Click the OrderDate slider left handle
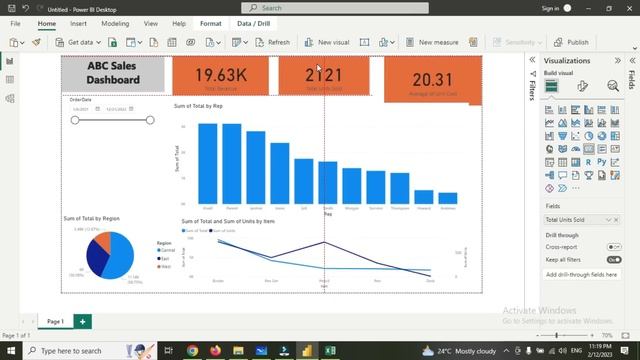This screenshot has height=360, width=640. click(x=75, y=120)
